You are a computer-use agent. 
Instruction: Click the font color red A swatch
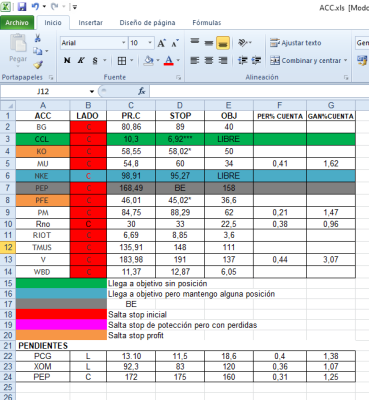tap(169, 60)
